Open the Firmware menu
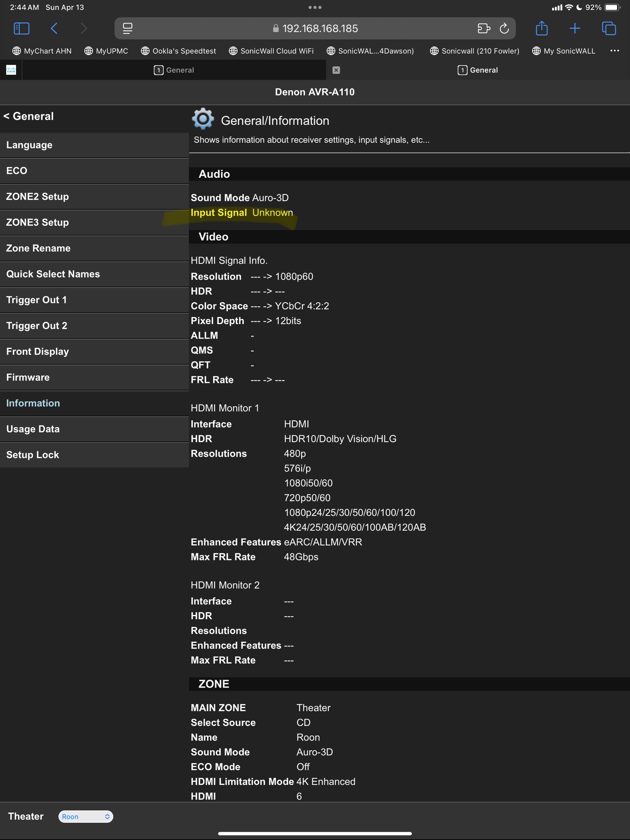Image resolution: width=630 pixels, height=840 pixels. point(94,377)
